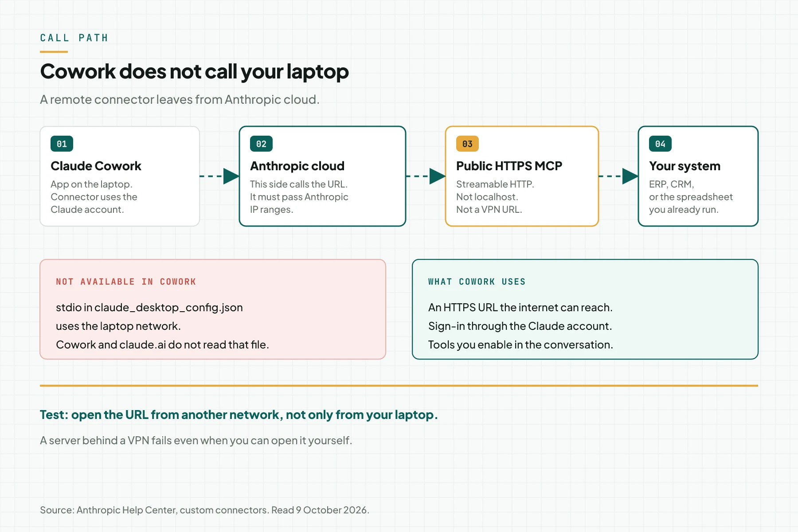Click 'stdio in claude_desktop_config.json' line

pos(149,308)
